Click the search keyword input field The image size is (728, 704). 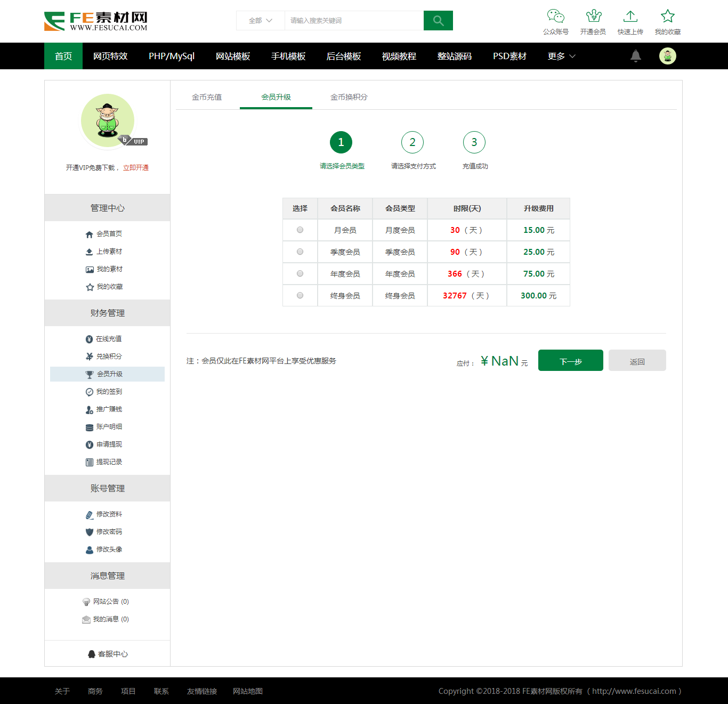(x=354, y=21)
